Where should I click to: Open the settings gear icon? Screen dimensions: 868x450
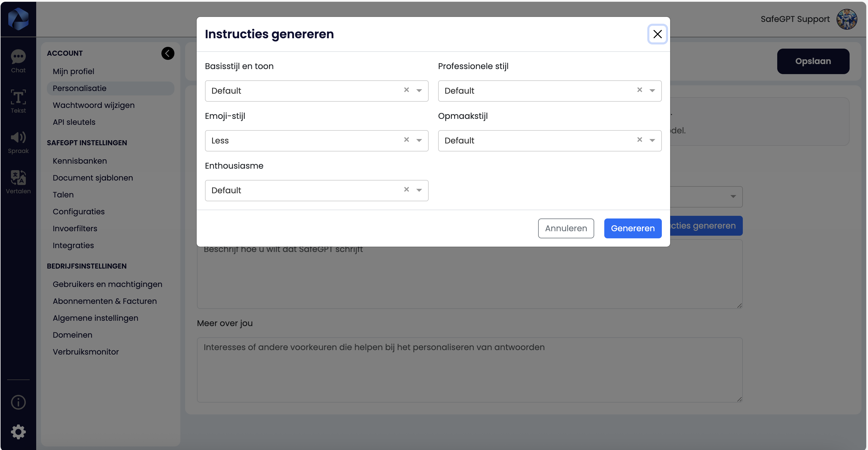[x=18, y=432]
